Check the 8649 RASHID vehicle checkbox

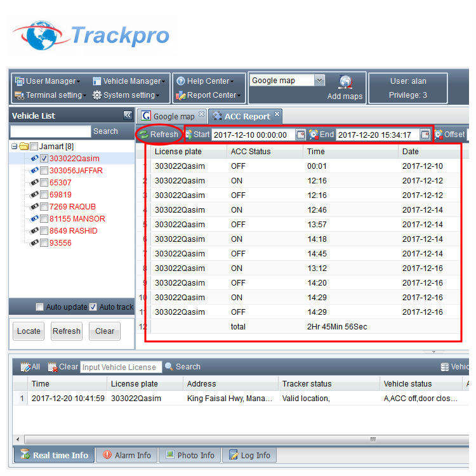(44, 231)
